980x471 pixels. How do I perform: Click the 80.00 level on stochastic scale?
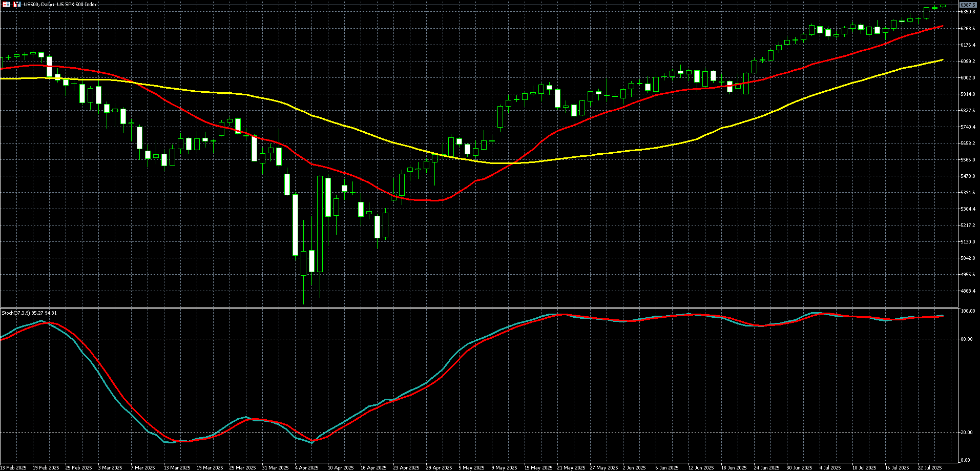pos(967,339)
